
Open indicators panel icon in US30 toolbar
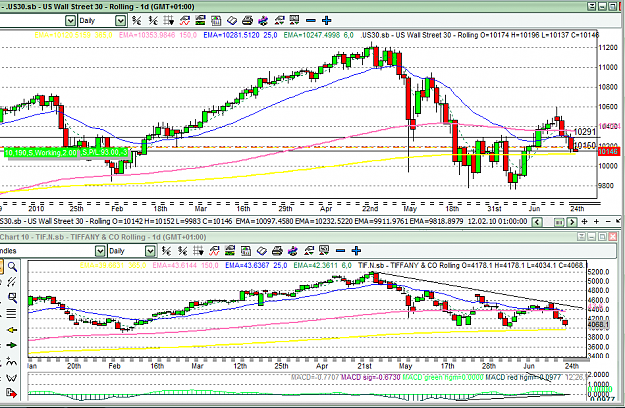(200, 20)
